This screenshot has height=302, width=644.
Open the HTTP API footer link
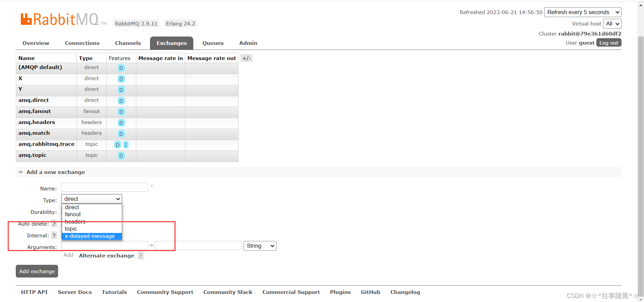pyautogui.click(x=34, y=292)
